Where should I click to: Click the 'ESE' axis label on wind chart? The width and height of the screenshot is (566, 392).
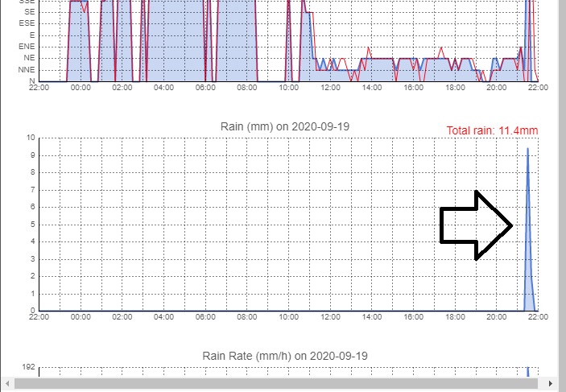coord(27,23)
